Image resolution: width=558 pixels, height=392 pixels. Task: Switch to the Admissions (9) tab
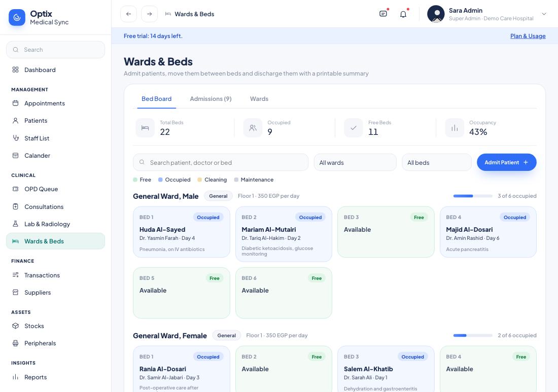click(211, 99)
